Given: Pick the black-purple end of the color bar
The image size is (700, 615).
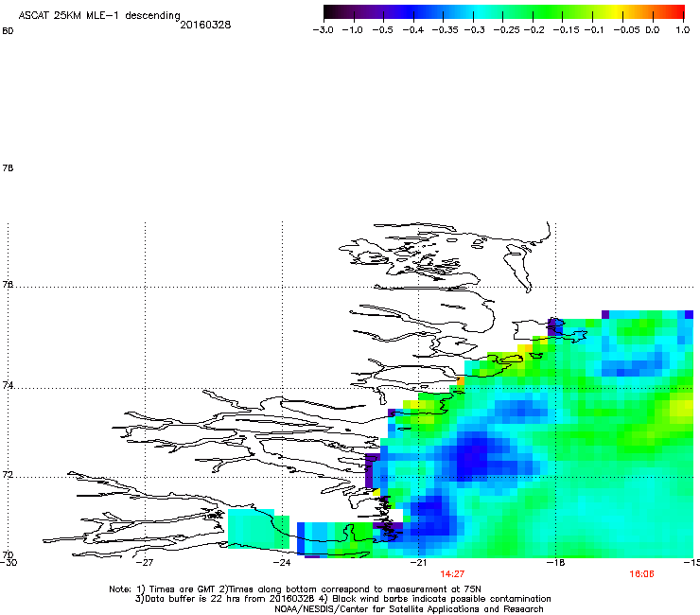Looking at the screenshot, I should 333,12.
